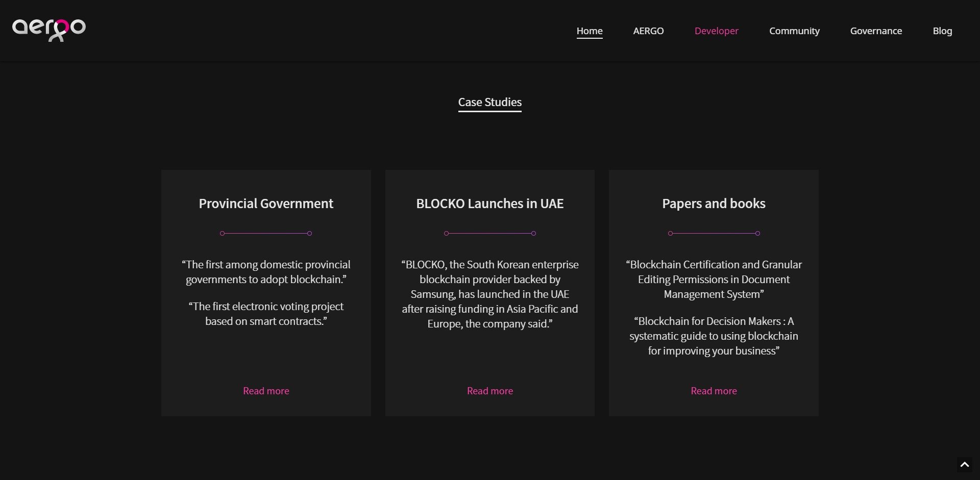The width and height of the screenshot is (980, 480).
Task: Open the AERGO navigation menu
Action: 648,31
